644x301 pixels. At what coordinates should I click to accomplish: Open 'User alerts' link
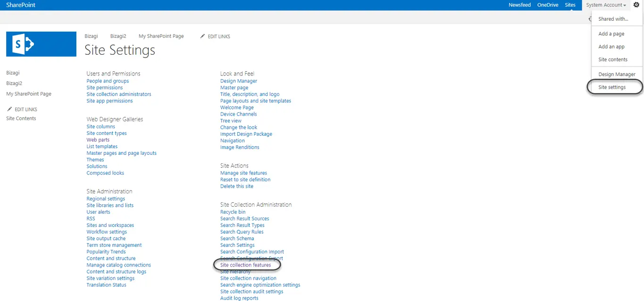(x=98, y=212)
